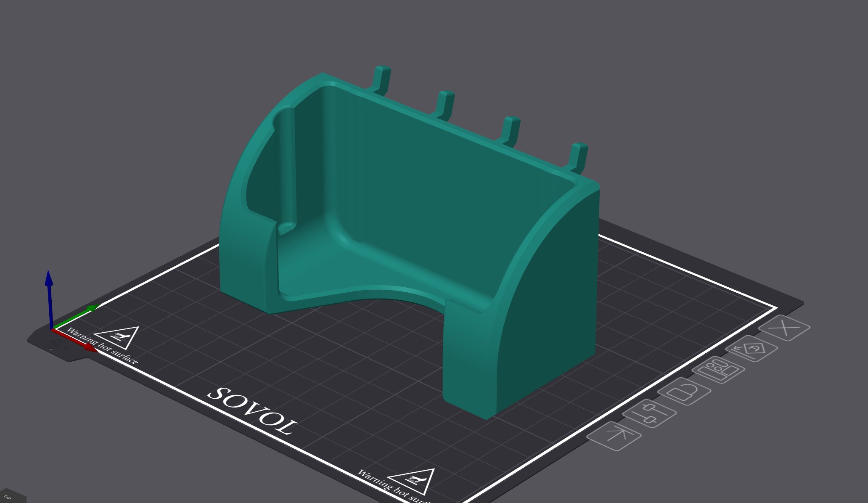Remove the plate with the X icon
868x503 pixels.
(x=784, y=328)
